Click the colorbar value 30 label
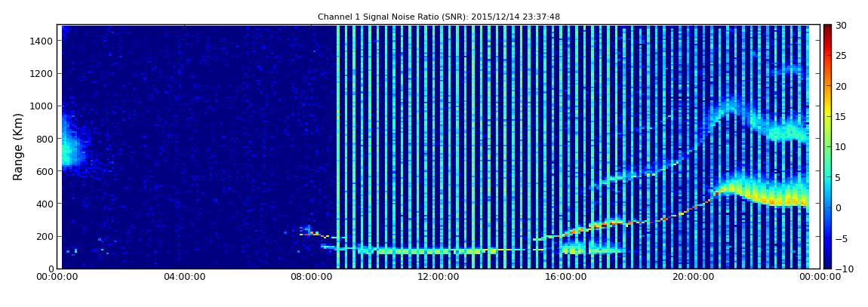The width and height of the screenshot is (868, 307). point(842,26)
